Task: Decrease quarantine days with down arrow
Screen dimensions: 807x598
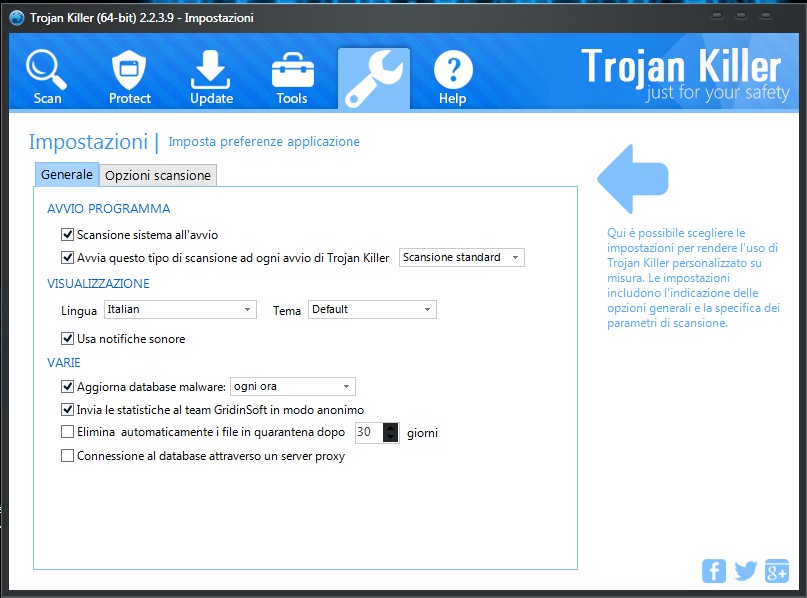Action: point(391,437)
